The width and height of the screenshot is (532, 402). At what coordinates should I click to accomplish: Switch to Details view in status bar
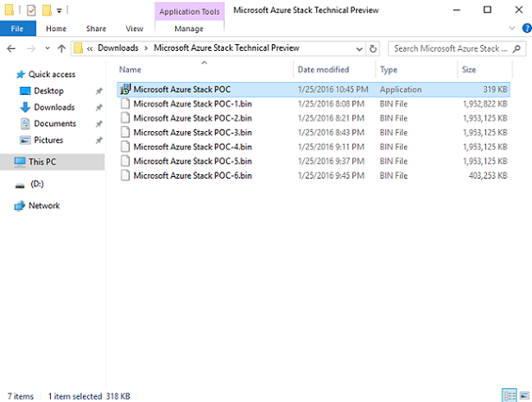pos(510,395)
